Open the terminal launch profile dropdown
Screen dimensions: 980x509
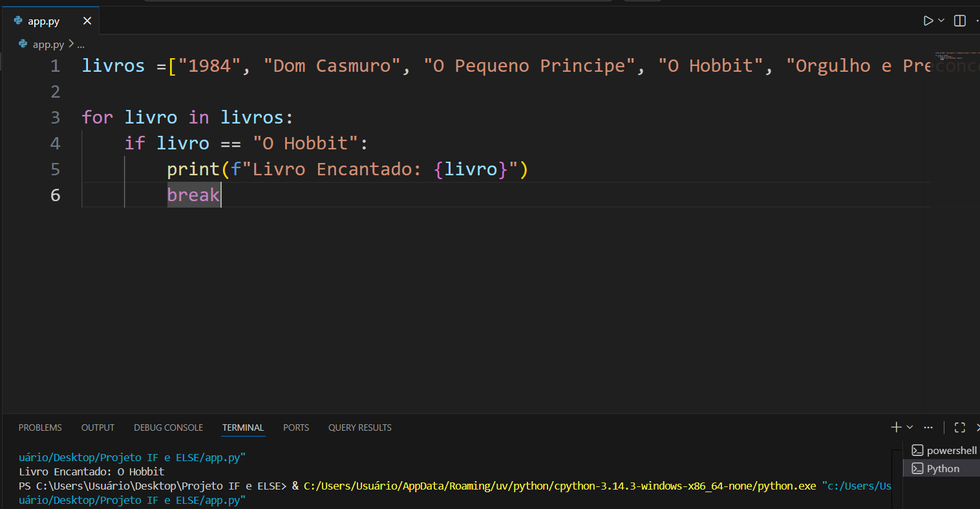(x=910, y=427)
